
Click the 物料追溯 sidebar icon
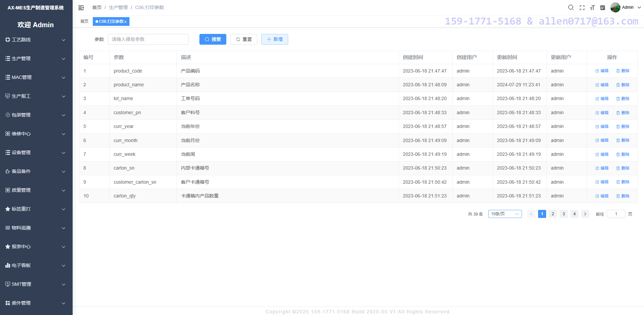[x=8, y=228]
